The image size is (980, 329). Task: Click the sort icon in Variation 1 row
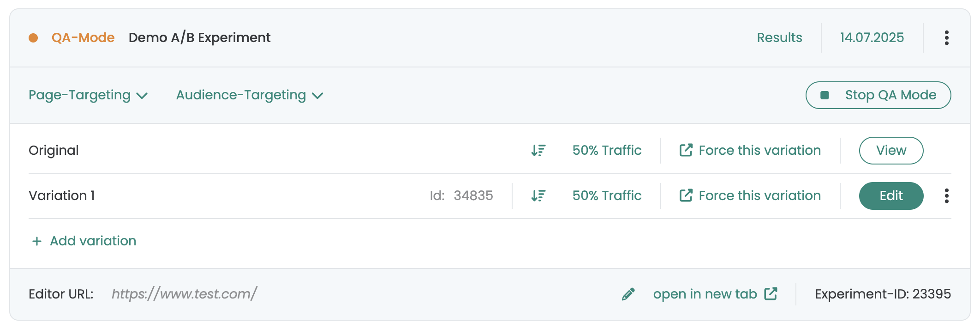(538, 196)
